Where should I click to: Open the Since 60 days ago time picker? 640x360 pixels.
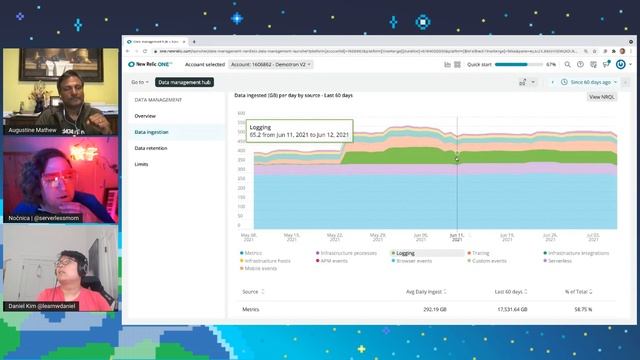click(589, 82)
